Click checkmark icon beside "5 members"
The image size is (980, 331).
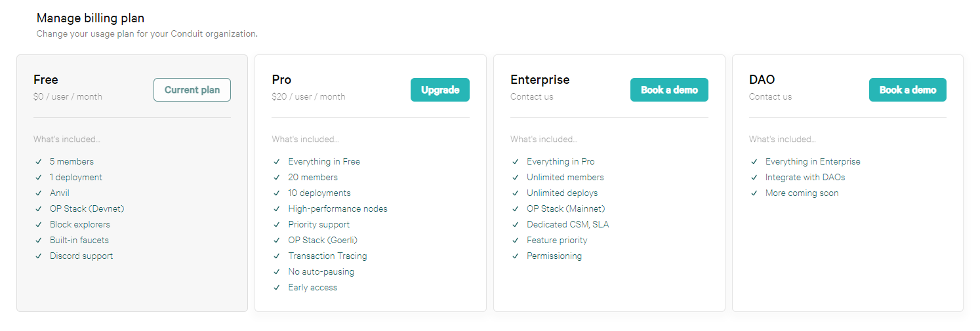(39, 162)
